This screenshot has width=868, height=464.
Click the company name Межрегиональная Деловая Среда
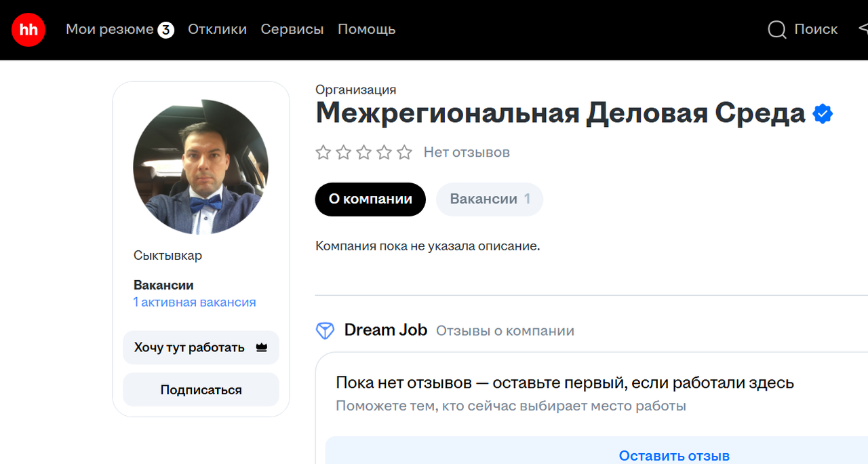[560, 113]
